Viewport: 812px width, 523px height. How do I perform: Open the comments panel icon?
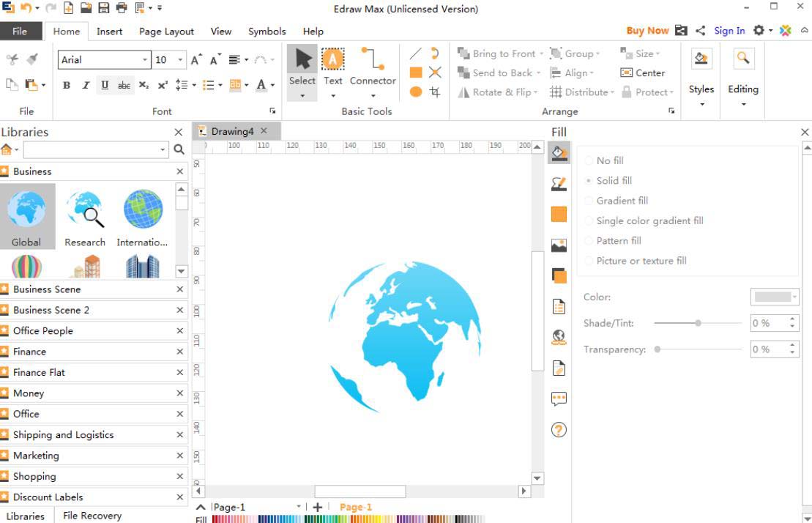(559, 398)
